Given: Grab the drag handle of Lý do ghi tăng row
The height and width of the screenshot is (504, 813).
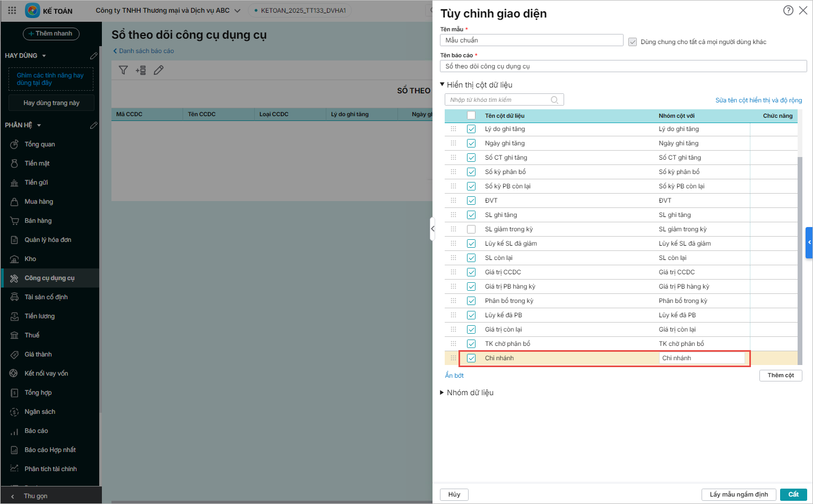Looking at the screenshot, I should pos(453,129).
